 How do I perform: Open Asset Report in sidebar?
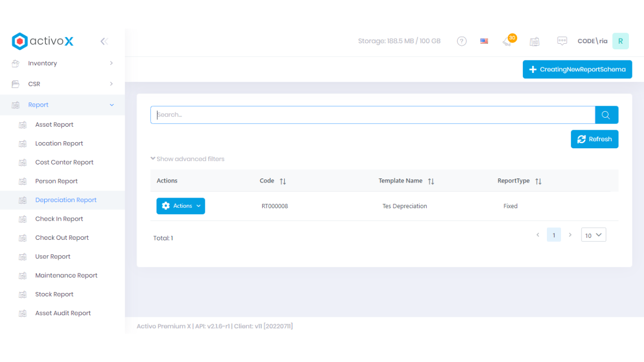[54, 125]
